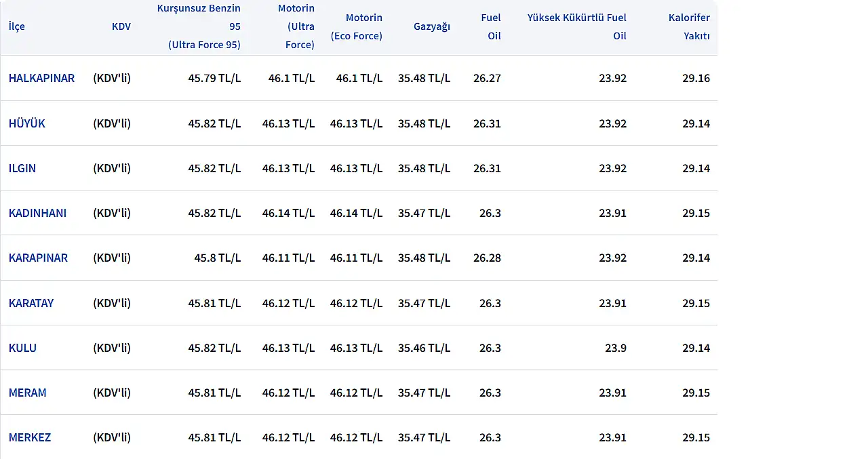Viewport: 868px width, 459px height.
Task: Open the KULU district link
Action: pyautogui.click(x=22, y=348)
